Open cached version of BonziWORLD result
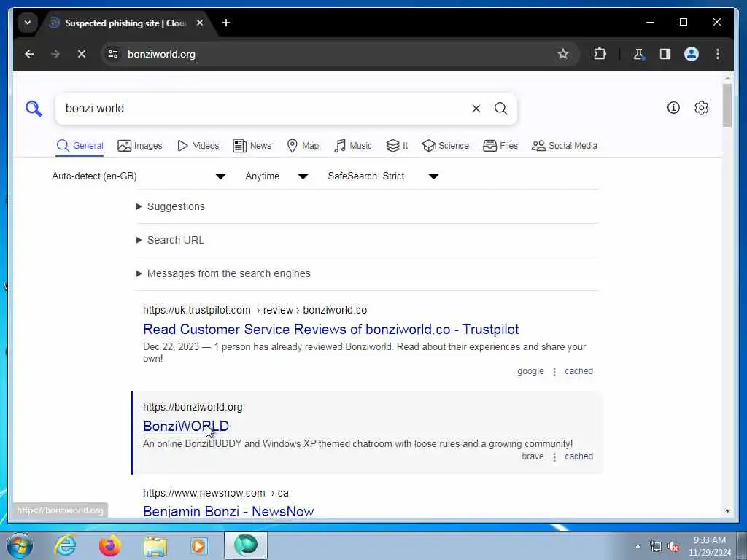The image size is (747, 560). tap(578, 456)
